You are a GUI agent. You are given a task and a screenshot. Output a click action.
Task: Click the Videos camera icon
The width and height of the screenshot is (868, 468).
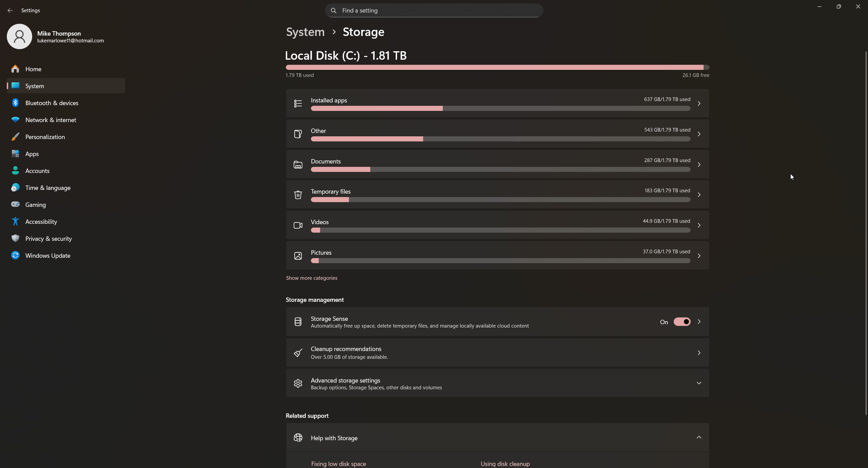coord(298,225)
